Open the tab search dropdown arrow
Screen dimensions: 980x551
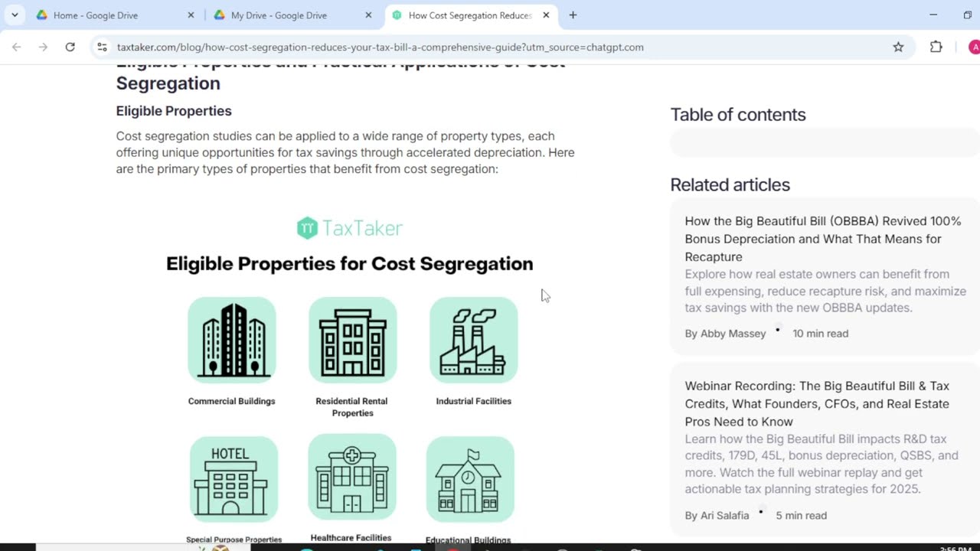(x=15, y=15)
